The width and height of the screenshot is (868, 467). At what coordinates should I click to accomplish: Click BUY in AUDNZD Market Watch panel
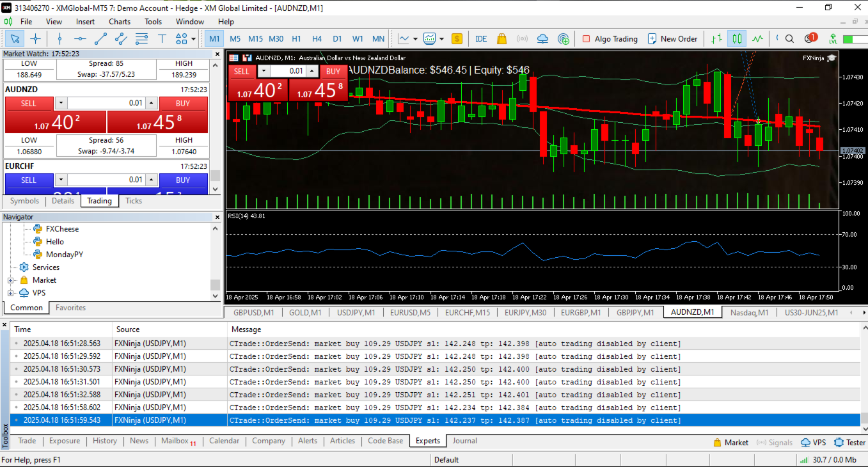coord(183,103)
